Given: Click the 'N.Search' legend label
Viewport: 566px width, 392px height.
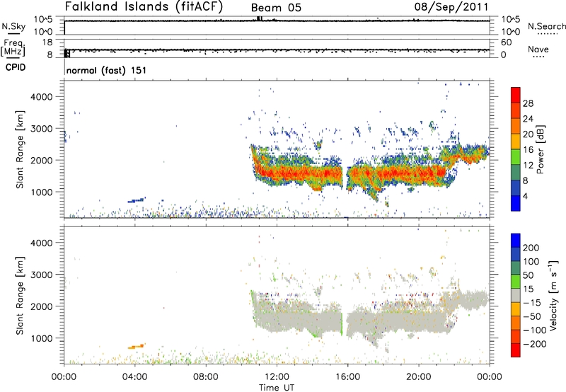Looking at the screenshot, I should [547, 26].
